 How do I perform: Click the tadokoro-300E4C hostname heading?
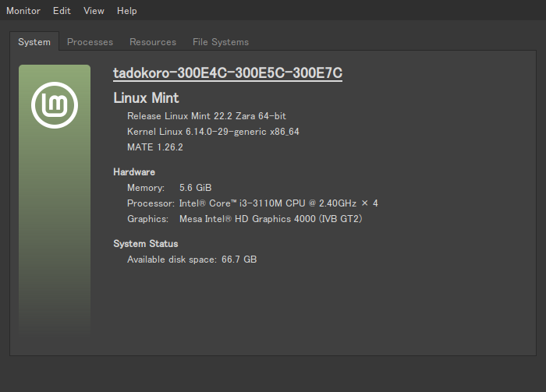[228, 73]
